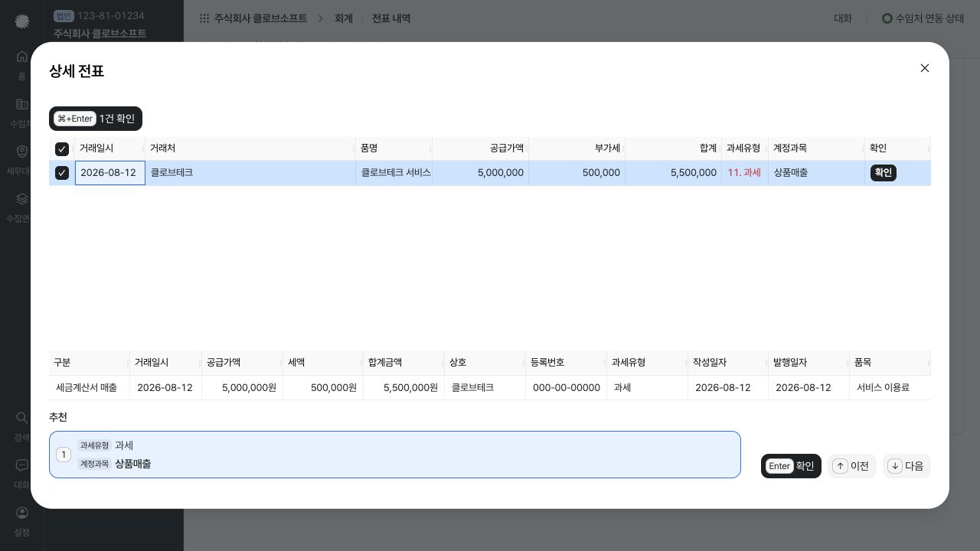Open 주식회사 클로브소프트 in the breadcrumb
The width and height of the screenshot is (980, 551).
click(260, 18)
